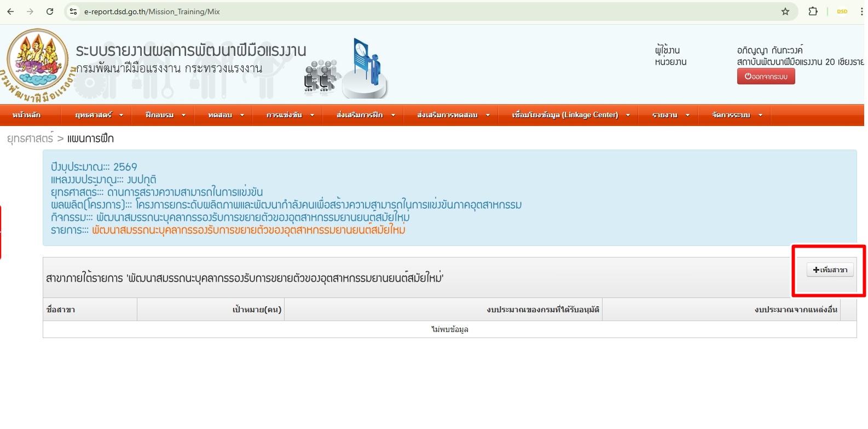Viewport: 868px width, 429px height.
Task: Open the รายงาน dropdown menu
Action: pyautogui.click(x=670, y=115)
